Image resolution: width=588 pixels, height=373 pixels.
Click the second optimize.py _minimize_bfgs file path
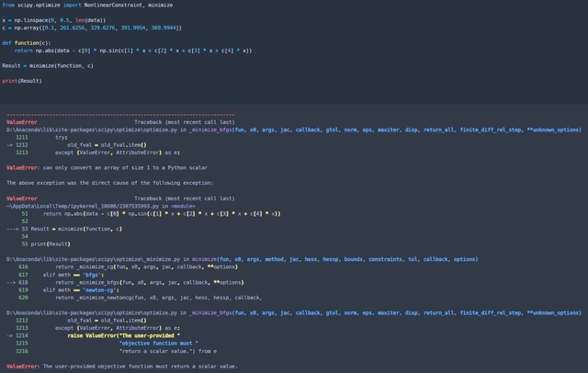pyautogui.click(x=294, y=313)
